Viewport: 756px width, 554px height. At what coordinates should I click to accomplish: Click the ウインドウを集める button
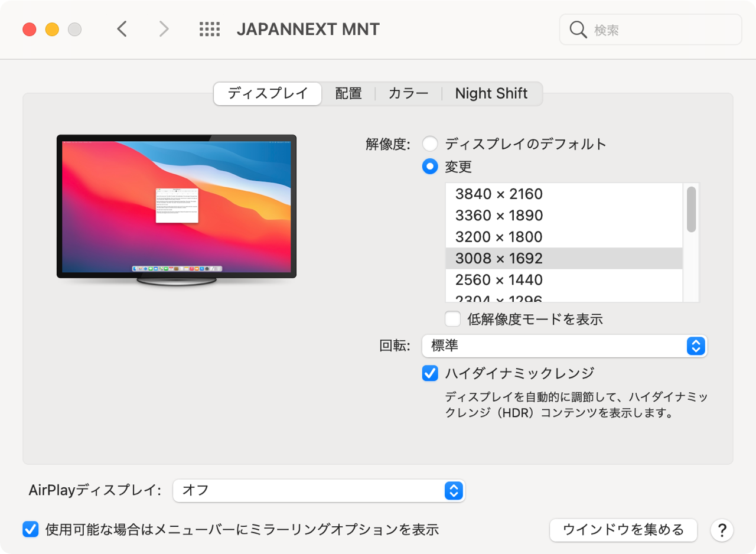[x=623, y=530]
